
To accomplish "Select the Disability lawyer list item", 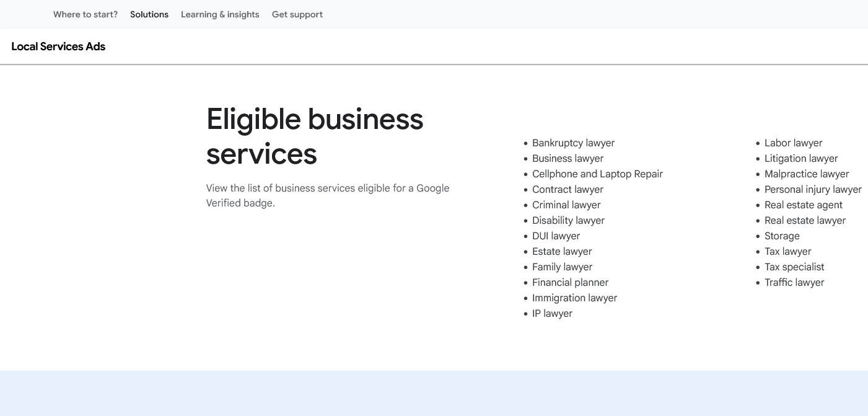I will pyautogui.click(x=568, y=220).
